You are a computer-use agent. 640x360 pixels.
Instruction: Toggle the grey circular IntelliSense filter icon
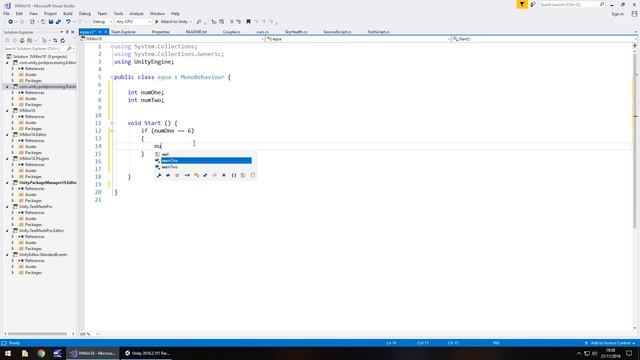pos(177,176)
